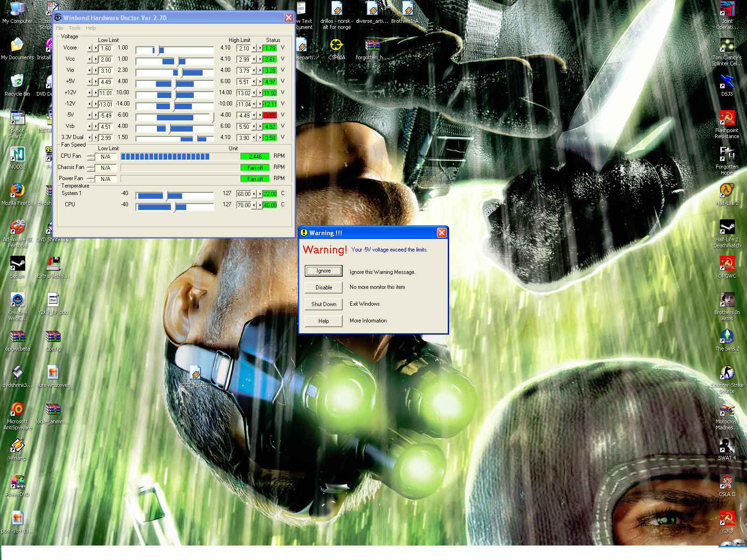This screenshot has height=560, width=747.
Task: Launch Tom Clancy's Splinter Cell shortcut
Action: pyautogui.click(x=727, y=52)
